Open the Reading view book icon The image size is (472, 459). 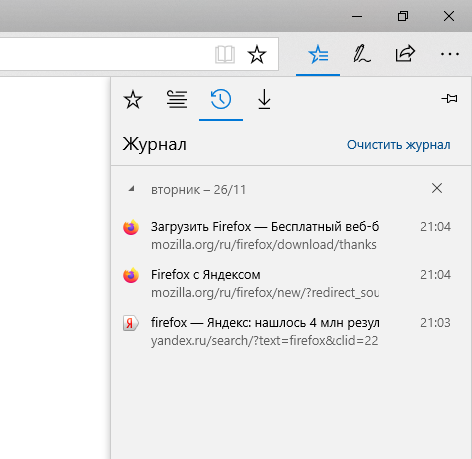click(225, 54)
